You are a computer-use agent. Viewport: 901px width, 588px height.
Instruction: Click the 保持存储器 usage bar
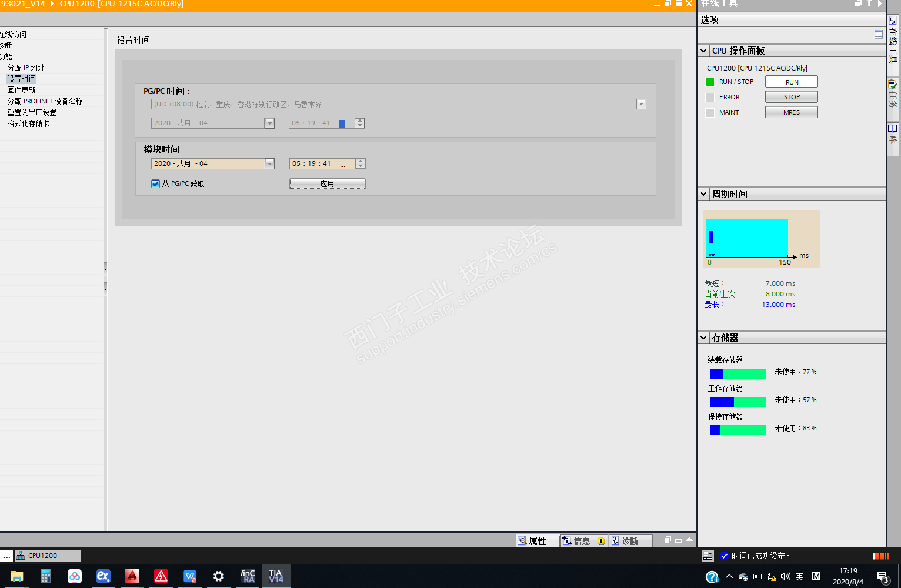[x=738, y=430]
